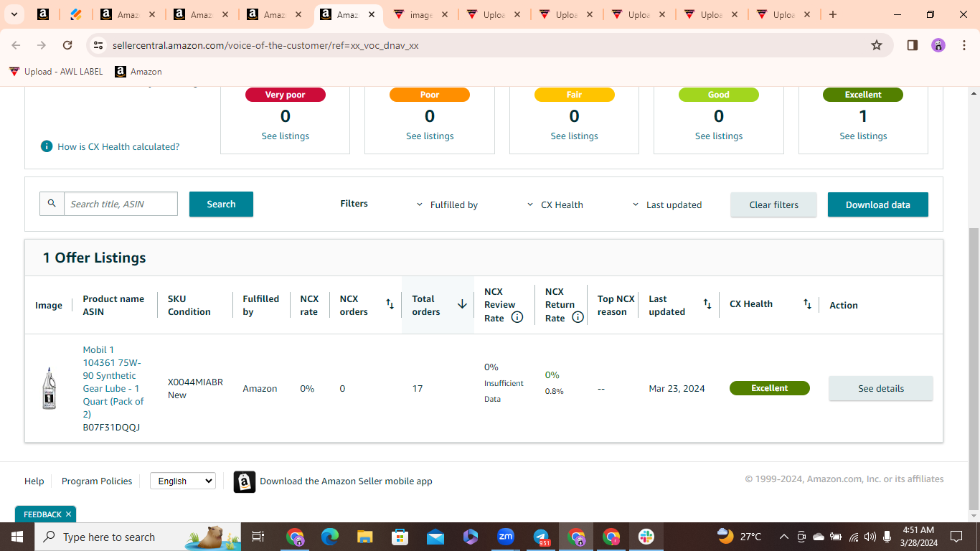
Task: Open the Chrome profile avatar
Action: pyautogui.click(x=938, y=45)
